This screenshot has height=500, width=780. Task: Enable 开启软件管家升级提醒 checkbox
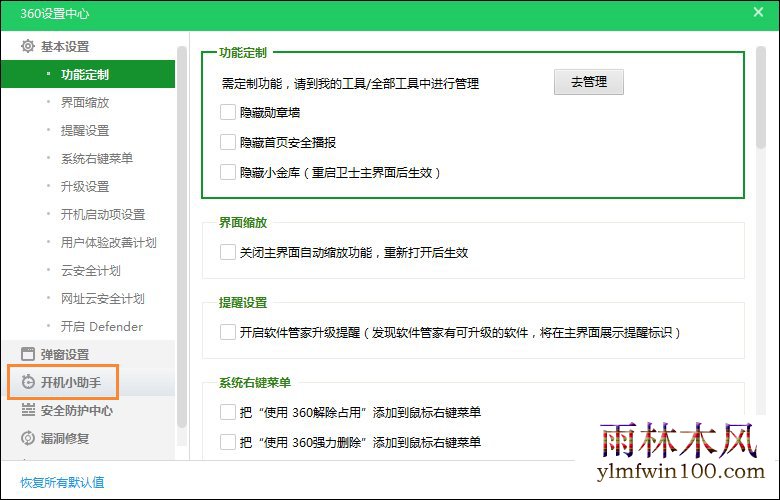pyautogui.click(x=228, y=332)
